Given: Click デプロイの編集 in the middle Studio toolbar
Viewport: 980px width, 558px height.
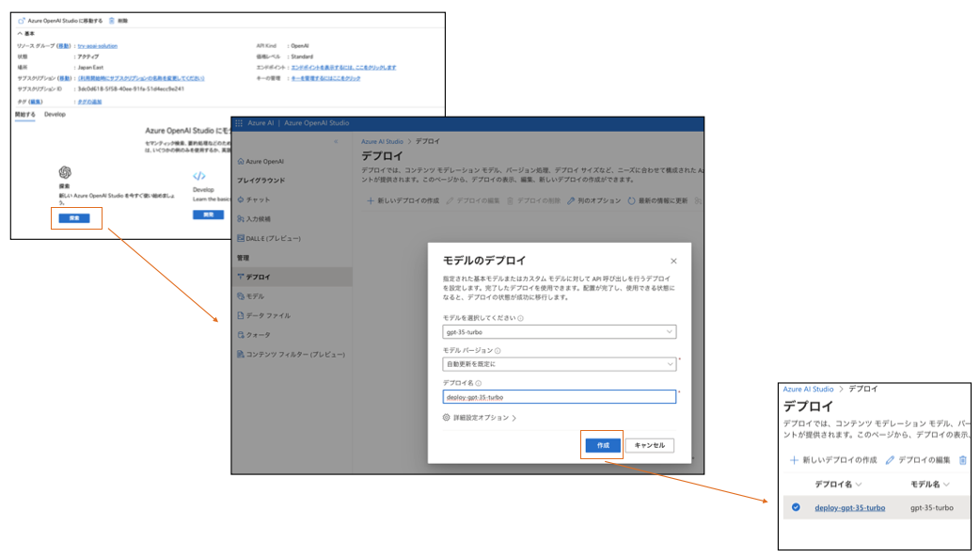Looking at the screenshot, I should pyautogui.click(x=472, y=200).
